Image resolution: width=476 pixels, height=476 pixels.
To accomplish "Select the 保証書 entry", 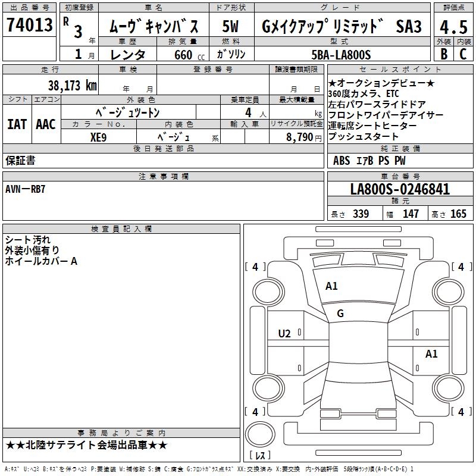I will tap(20, 160).
